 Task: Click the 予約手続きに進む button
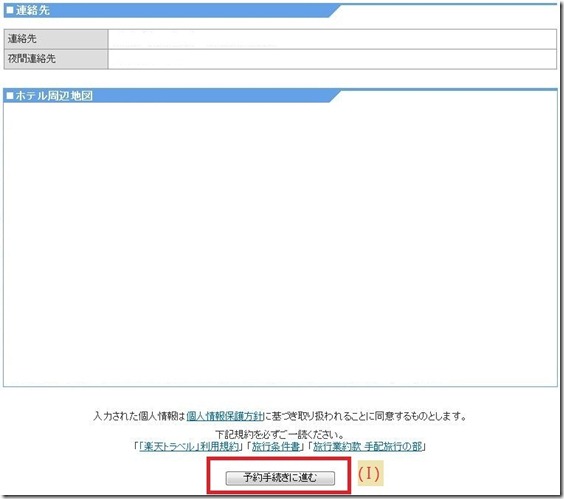[x=280, y=478]
